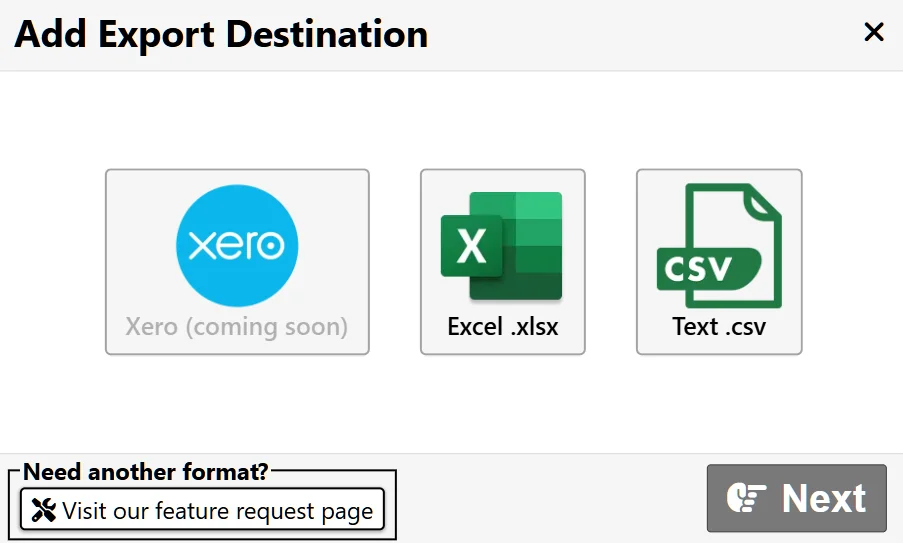Choose the Excel .xlsx export option
The width and height of the screenshot is (903, 543).
[x=503, y=262]
